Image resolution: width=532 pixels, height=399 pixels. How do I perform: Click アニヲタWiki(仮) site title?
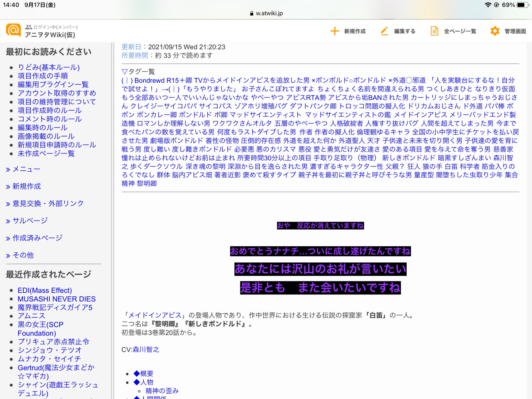(x=50, y=35)
